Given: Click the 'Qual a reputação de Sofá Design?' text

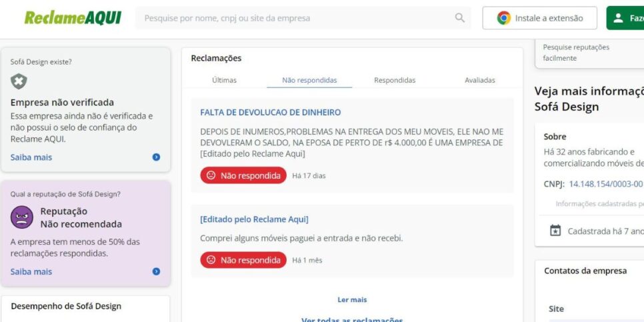Looking at the screenshot, I should coord(66,194).
